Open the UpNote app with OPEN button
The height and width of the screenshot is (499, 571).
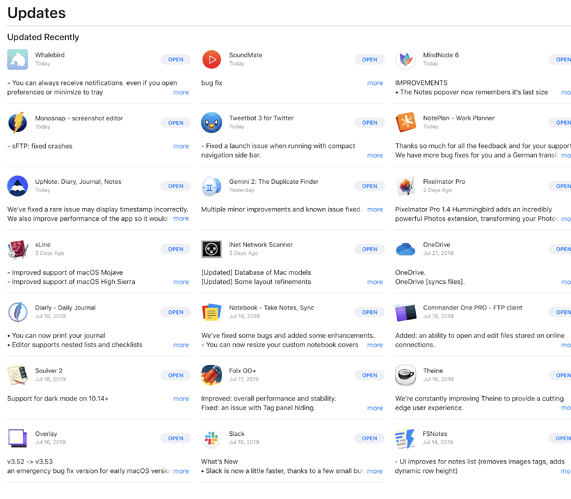tap(176, 186)
